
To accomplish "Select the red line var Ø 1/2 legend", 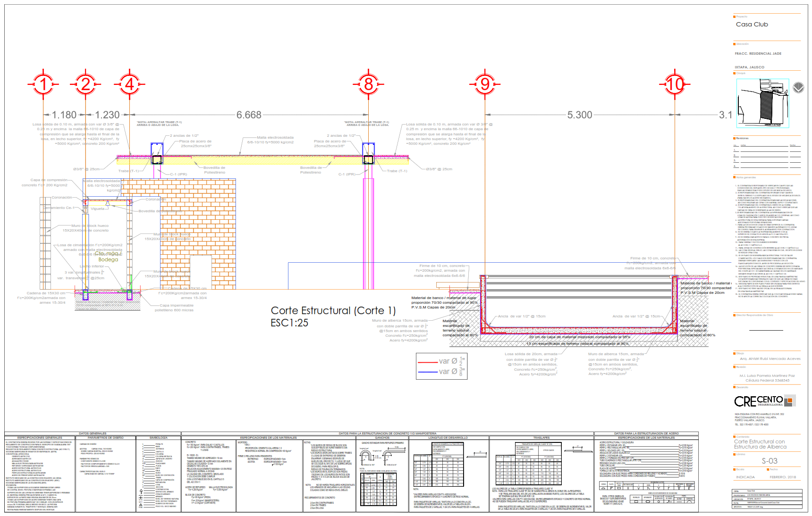I will coord(441,361).
